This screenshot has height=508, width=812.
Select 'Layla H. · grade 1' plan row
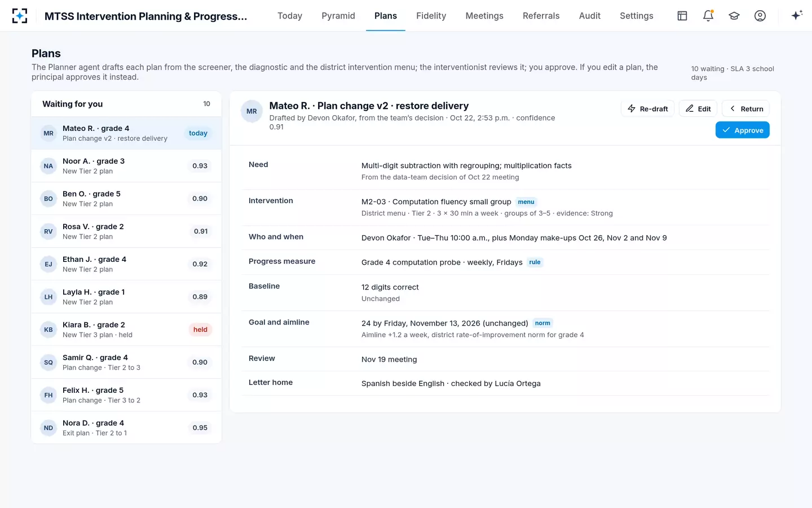click(x=126, y=297)
